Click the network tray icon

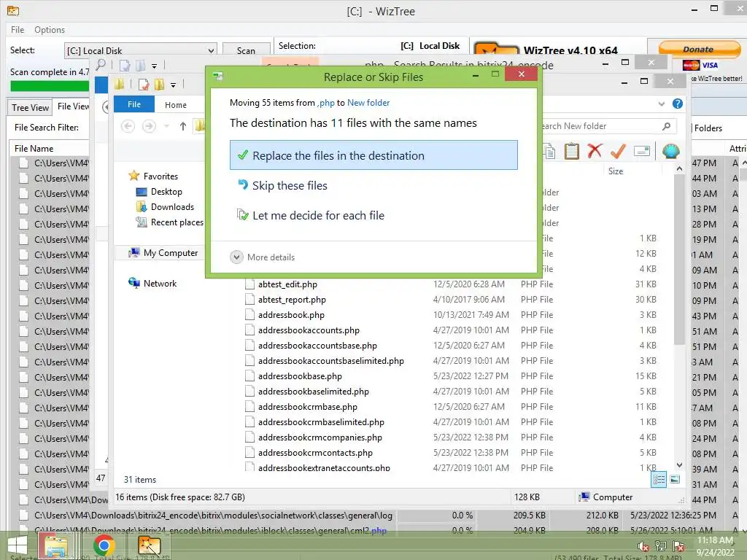[x=660, y=546]
